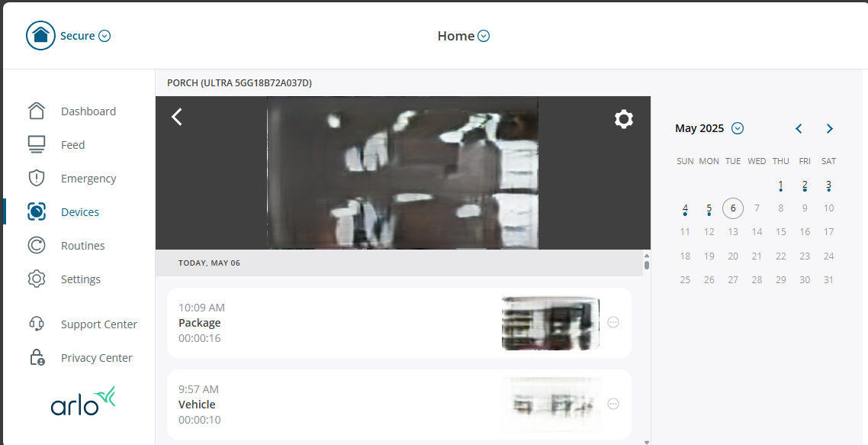Open the May 2025 month picker
Viewport: 868px width, 445px height.
point(737,128)
